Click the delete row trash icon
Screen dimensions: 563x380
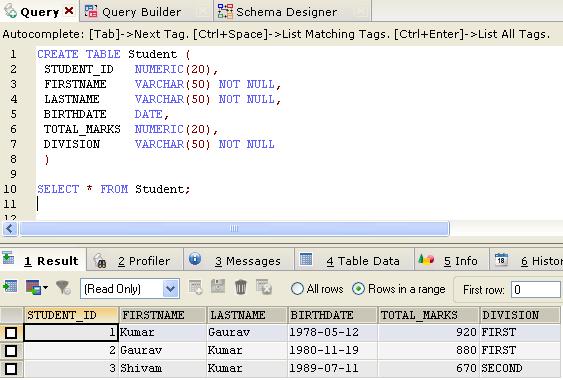[241, 287]
